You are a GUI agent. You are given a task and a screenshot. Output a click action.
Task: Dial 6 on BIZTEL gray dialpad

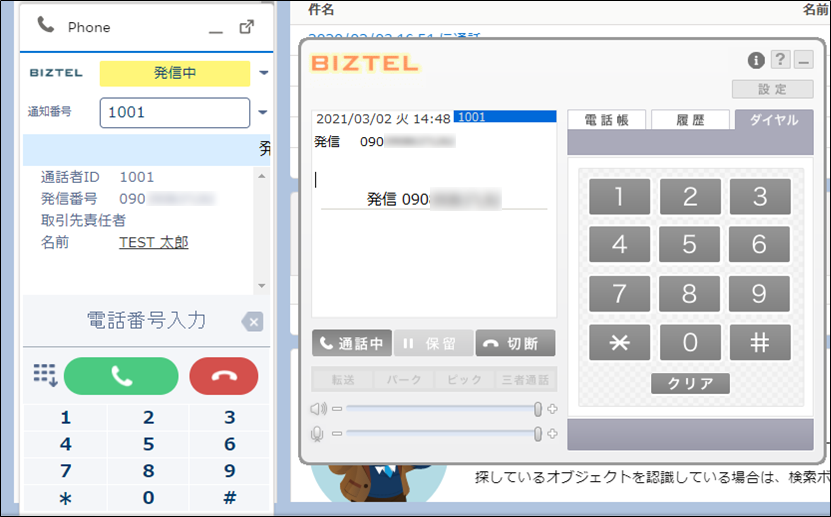759,244
